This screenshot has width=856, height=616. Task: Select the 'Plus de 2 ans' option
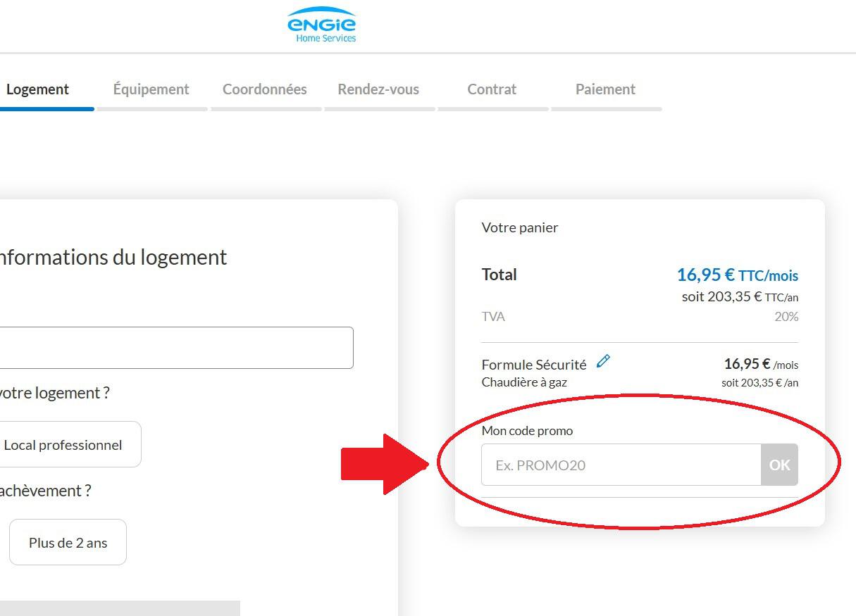pyautogui.click(x=68, y=542)
